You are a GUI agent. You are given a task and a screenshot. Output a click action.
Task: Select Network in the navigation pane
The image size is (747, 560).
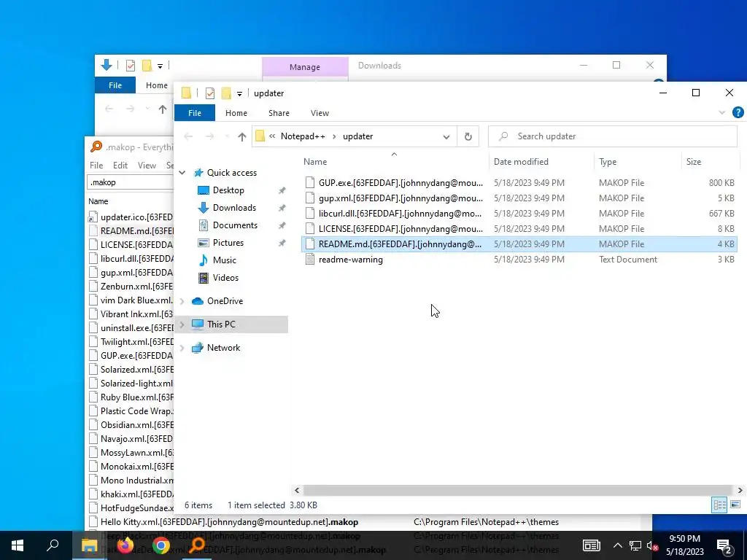(223, 348)
